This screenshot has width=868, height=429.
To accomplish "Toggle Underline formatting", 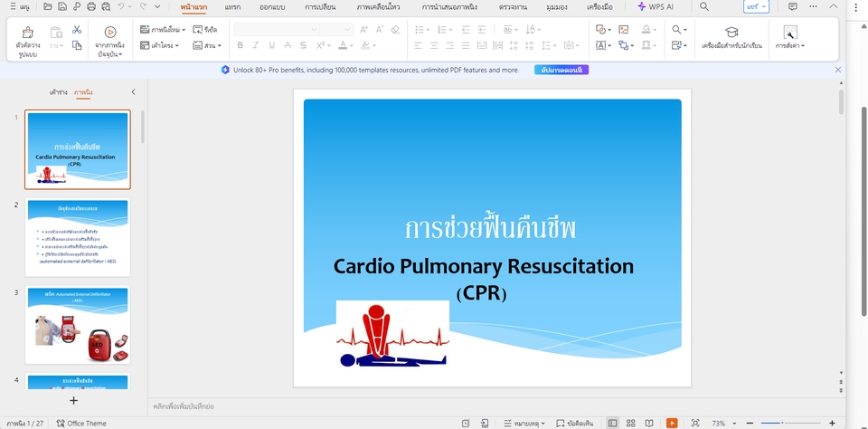I will [272, 45].
